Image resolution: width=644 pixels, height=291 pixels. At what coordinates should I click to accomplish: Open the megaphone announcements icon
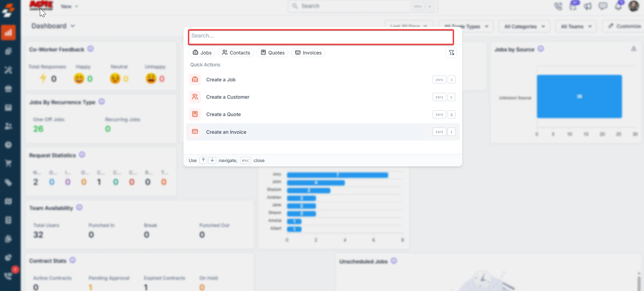tap(588, 6)
